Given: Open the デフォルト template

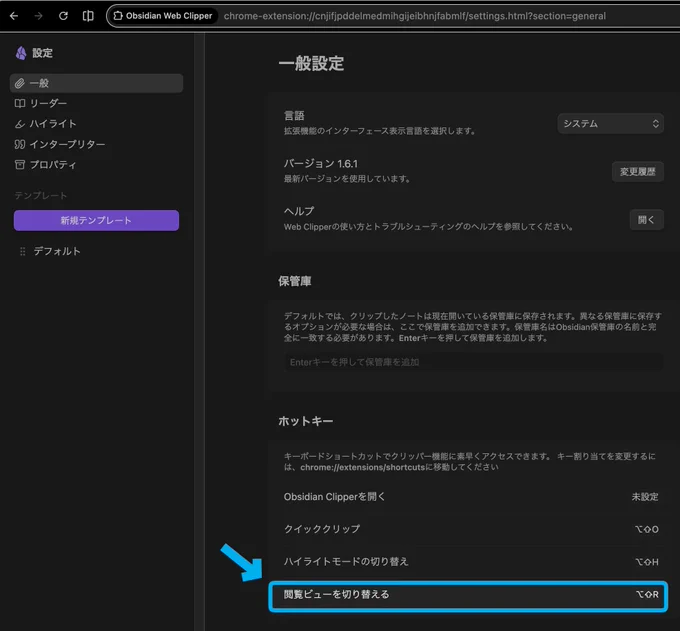Looking at the screenshot, I should tap(57, 252).
